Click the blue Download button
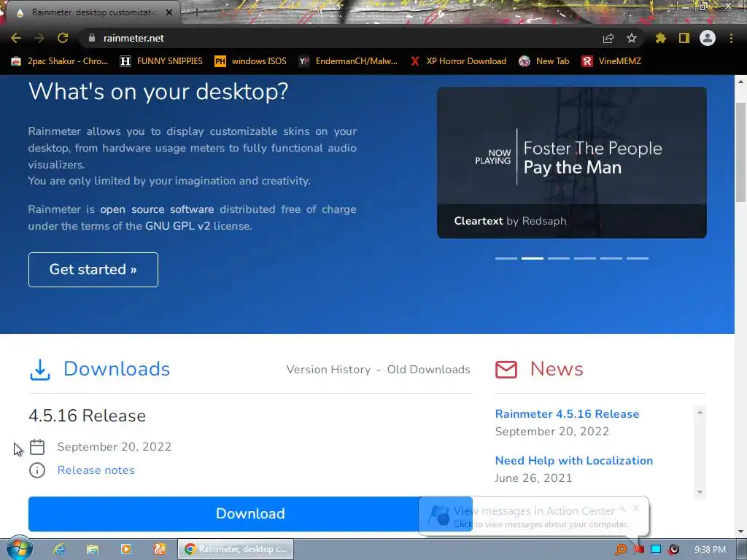Screen dimensions: 747x560 (x=250, y=514)
